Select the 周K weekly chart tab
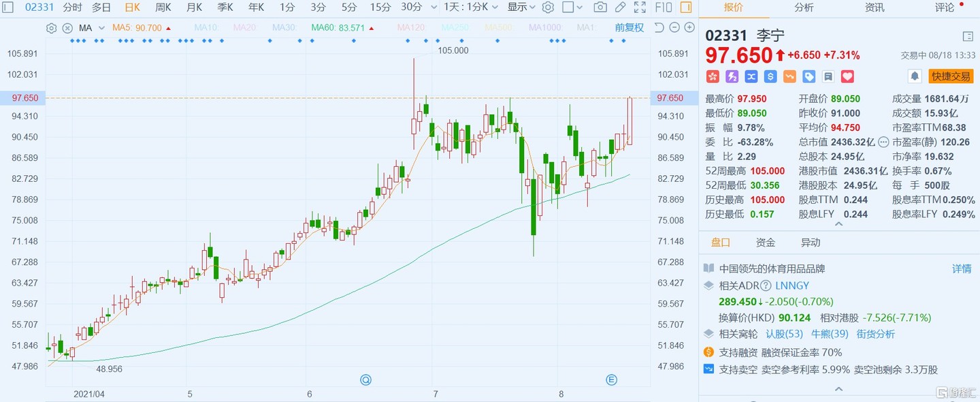Viewport: 980px width, 402px height. click(163, 7)
